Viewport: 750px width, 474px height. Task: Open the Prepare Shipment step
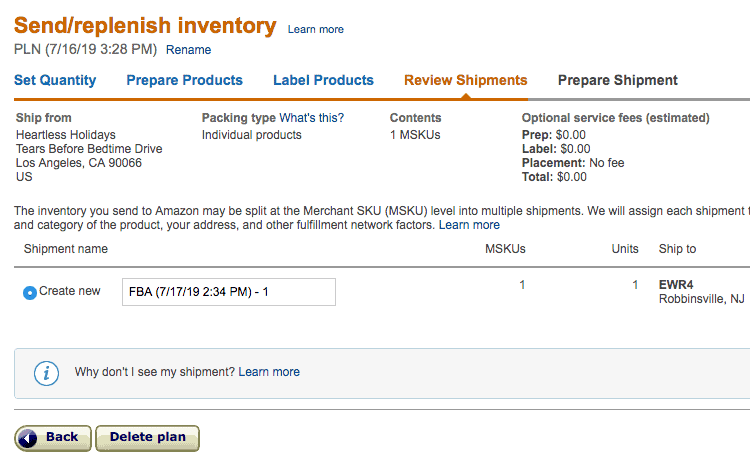click(x=618, y=80)
